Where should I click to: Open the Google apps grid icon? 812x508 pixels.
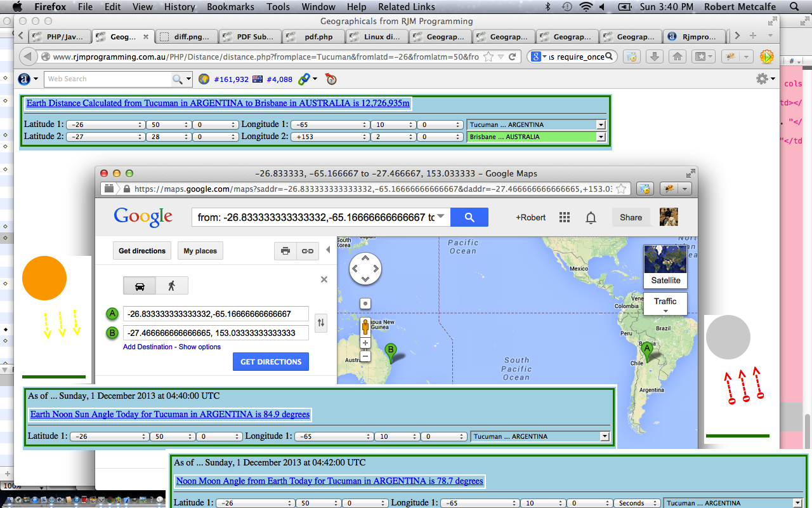(x=565, y=217)
